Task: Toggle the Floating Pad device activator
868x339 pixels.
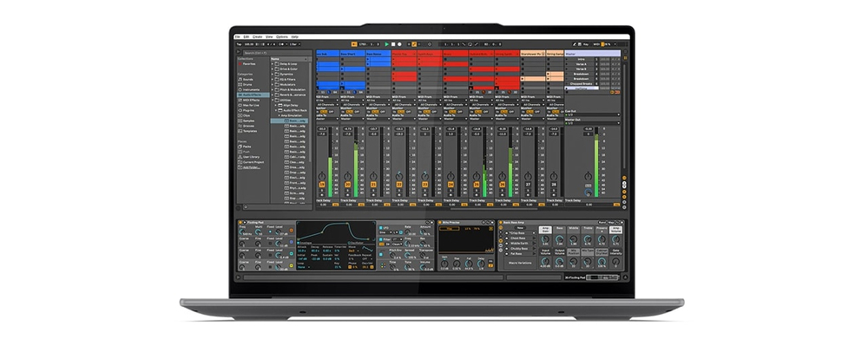Action: [240, 222]
